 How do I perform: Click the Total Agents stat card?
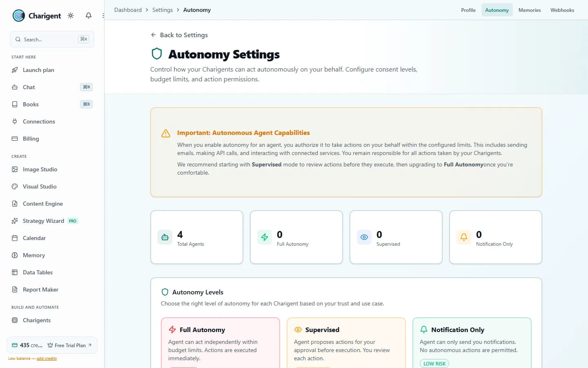(197, 237)
